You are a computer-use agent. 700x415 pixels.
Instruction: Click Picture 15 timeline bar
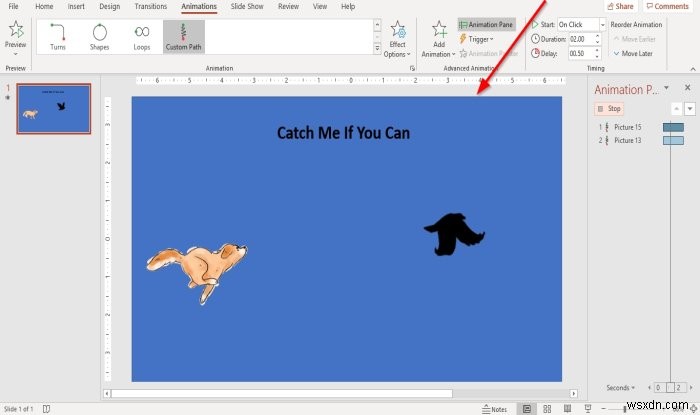[x=673, y=127]
